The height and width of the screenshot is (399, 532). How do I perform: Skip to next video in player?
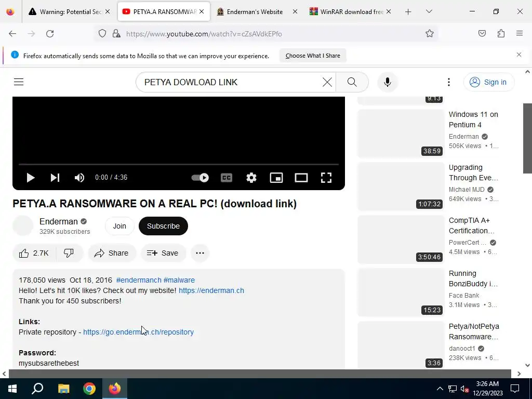[55, 178]
